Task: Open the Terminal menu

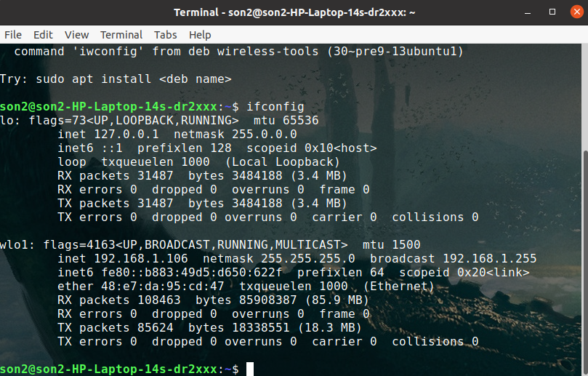Action: [121, 35]
